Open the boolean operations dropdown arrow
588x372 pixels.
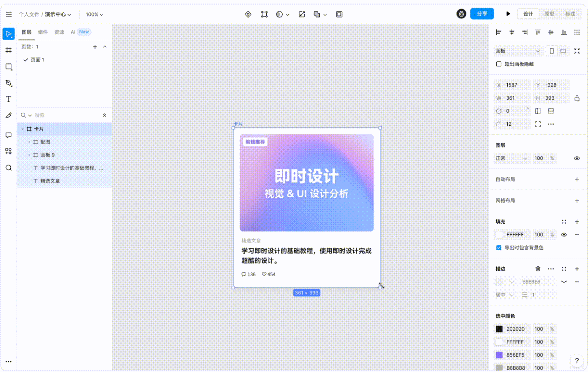[x=325, y=15]
